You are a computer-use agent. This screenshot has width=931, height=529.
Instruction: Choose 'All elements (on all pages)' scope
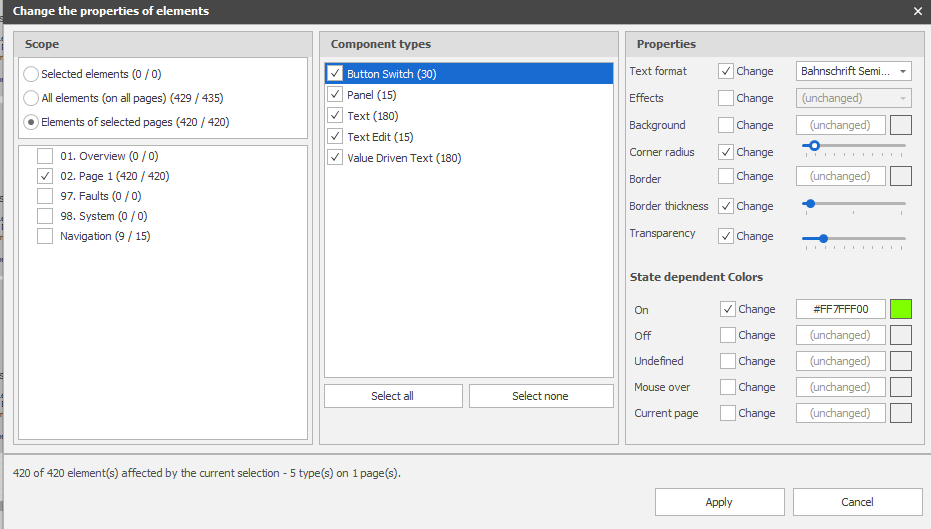[x=31, y=98]
